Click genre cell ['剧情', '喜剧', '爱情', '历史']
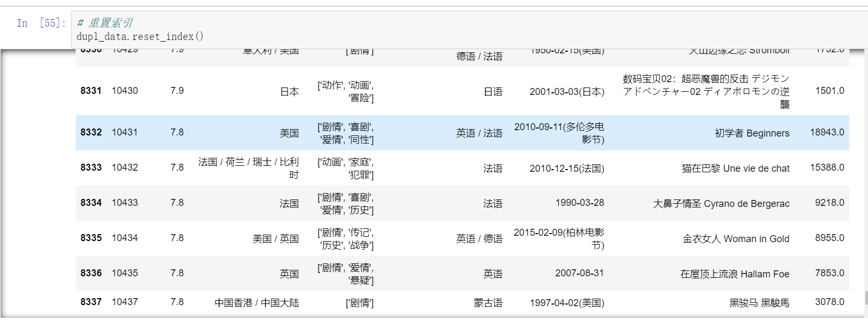This screenshot has width=868, height=320. coord(346,203)
